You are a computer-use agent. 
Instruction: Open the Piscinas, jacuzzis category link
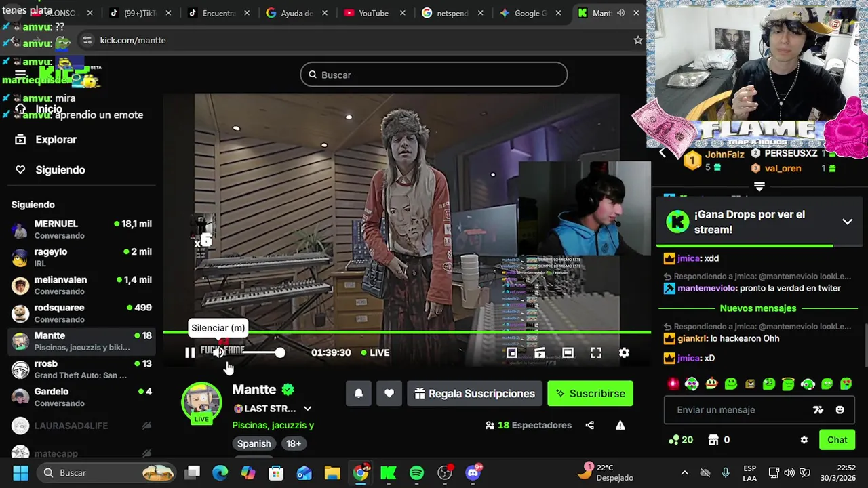[273, 425]
